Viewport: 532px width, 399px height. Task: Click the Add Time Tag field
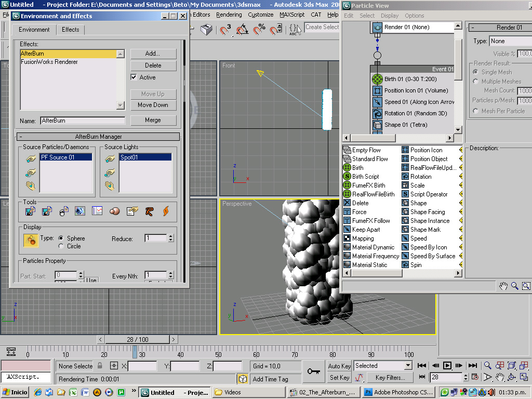[276, 379]
